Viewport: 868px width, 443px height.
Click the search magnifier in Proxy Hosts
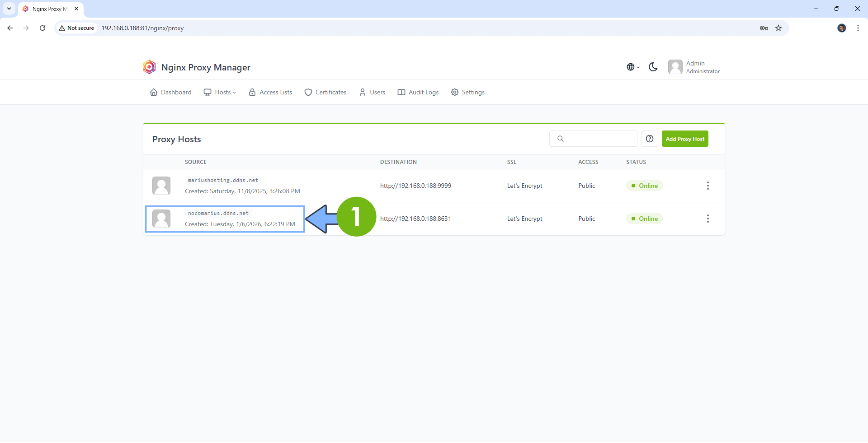pyautogui.click(x=561, y=139)
